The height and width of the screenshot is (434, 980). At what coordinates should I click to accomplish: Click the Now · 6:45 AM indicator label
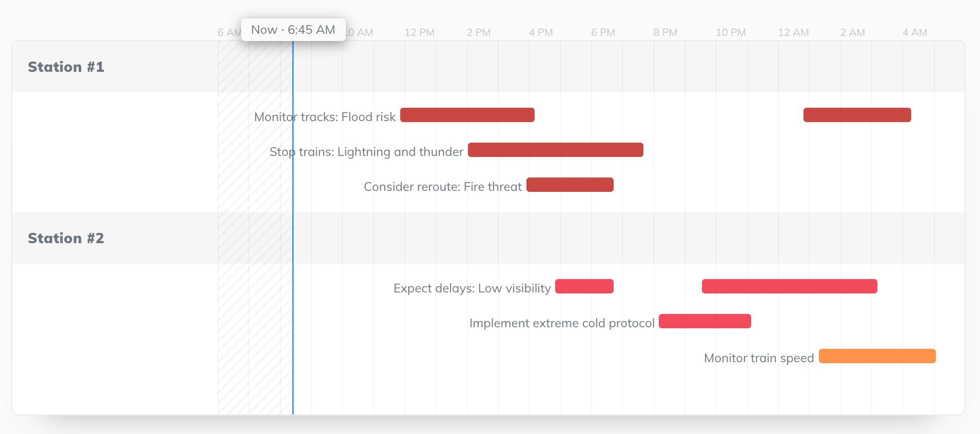point(293,30)
